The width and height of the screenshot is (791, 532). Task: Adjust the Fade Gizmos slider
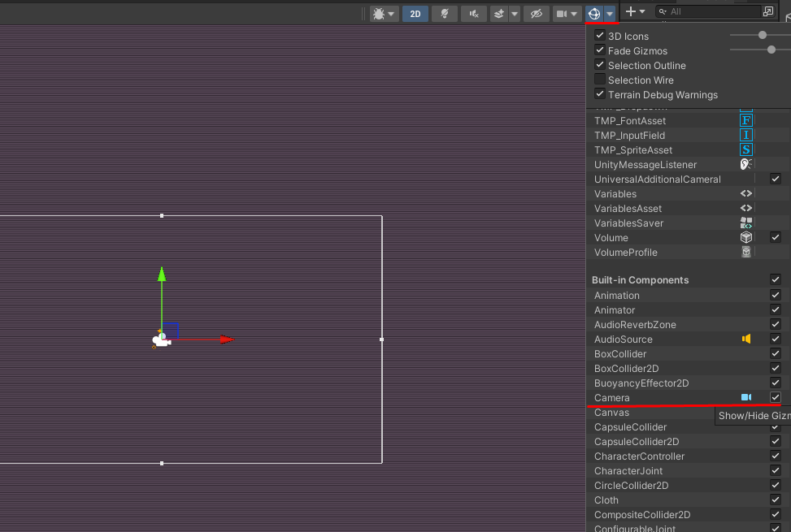pyautogui.click(x=771, y=50)
